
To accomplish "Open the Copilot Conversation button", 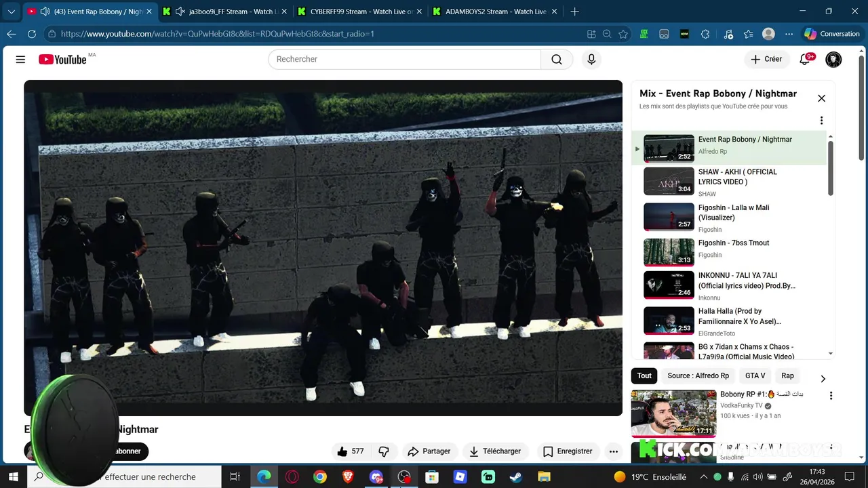I will click(831, 34).
